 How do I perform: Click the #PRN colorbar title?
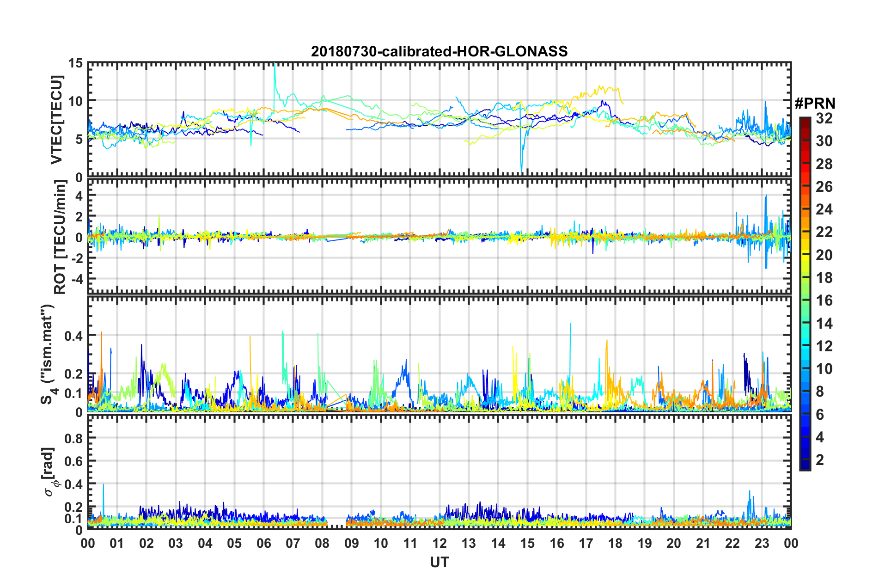814,104
